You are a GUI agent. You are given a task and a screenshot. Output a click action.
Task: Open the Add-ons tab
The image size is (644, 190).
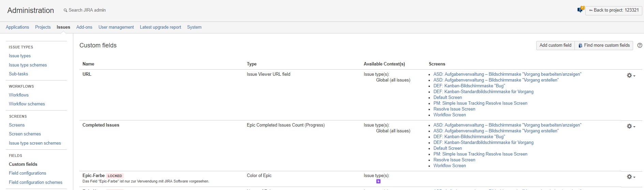84,27
